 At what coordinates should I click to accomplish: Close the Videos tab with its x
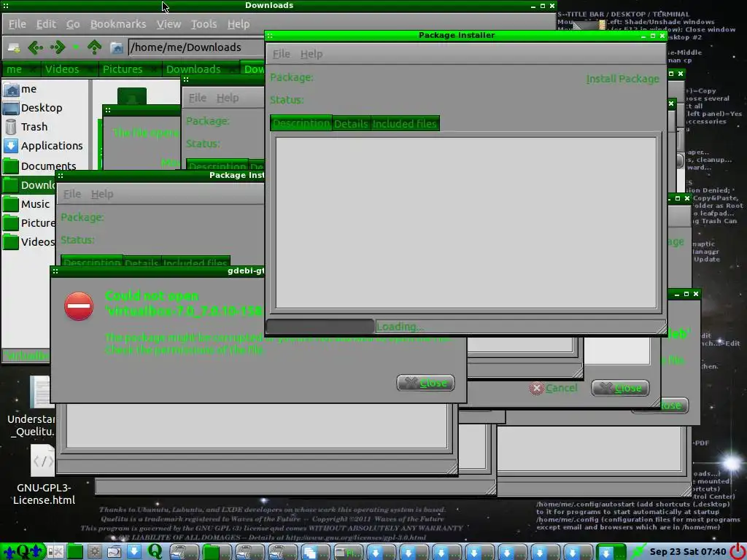pos(90,69)
